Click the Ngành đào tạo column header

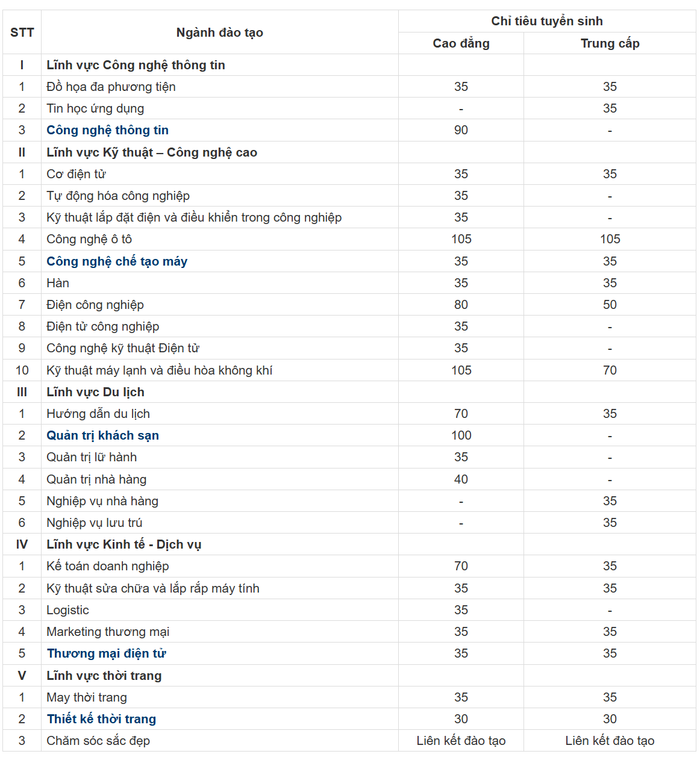(x=219, y=33)
